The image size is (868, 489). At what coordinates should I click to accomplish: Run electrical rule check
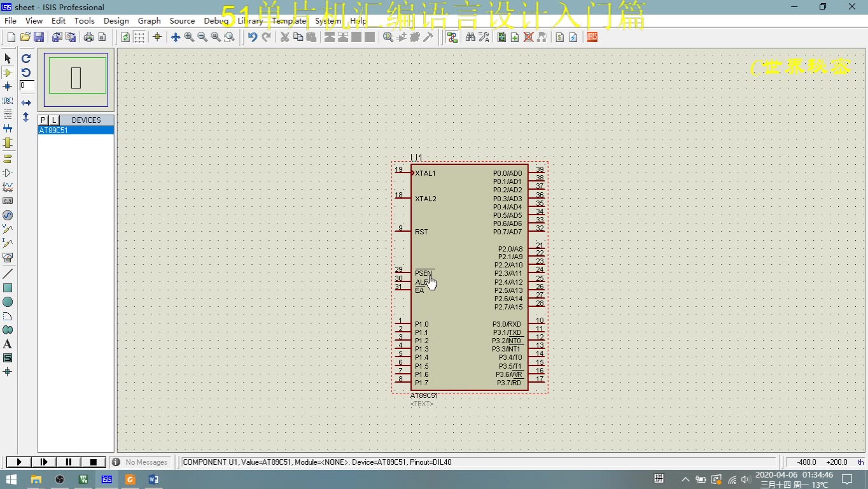click(x=573, y=38)
